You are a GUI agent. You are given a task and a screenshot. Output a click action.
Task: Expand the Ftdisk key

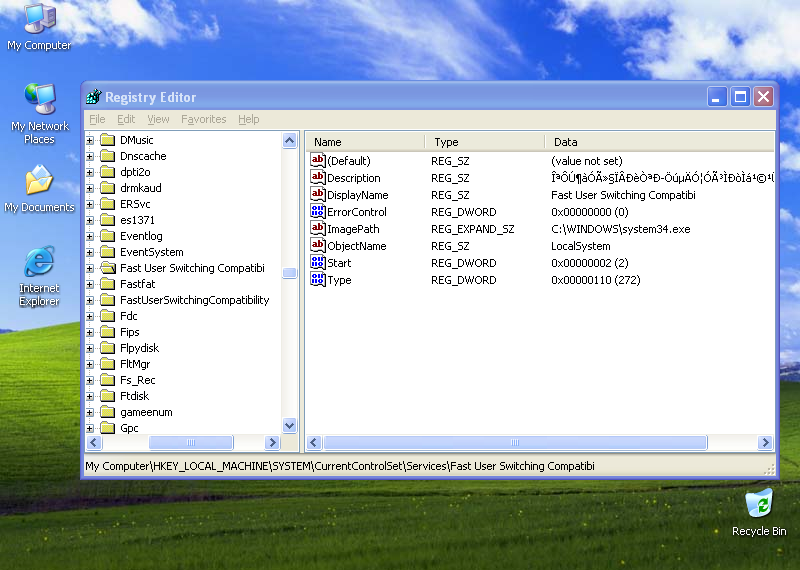point(90,396)
